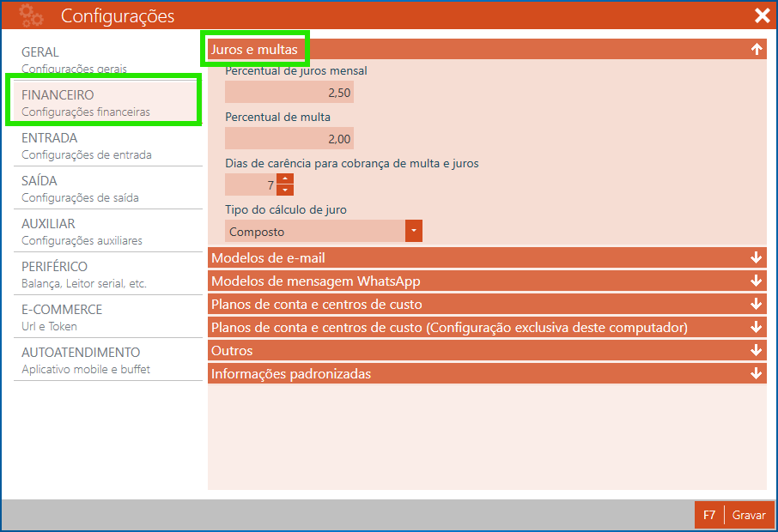Click Percentual de juros mensal field
Screen dimensions: 778x532
(x=289, y=93)
